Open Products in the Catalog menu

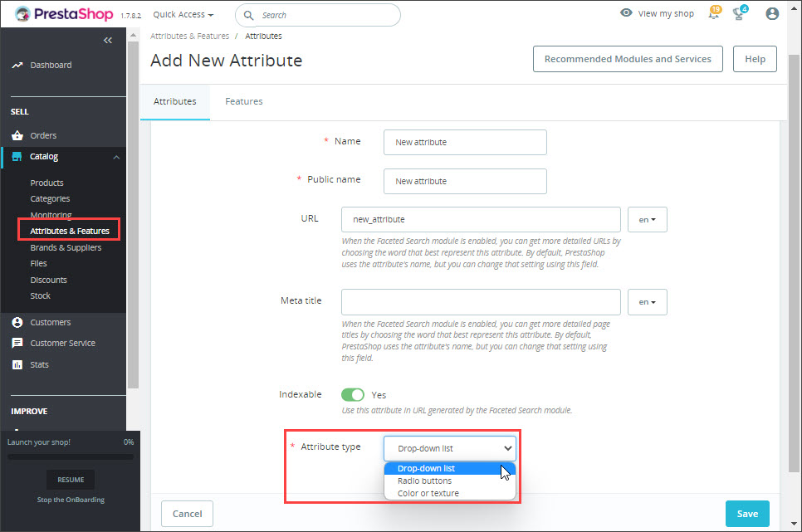coord(46,183)
